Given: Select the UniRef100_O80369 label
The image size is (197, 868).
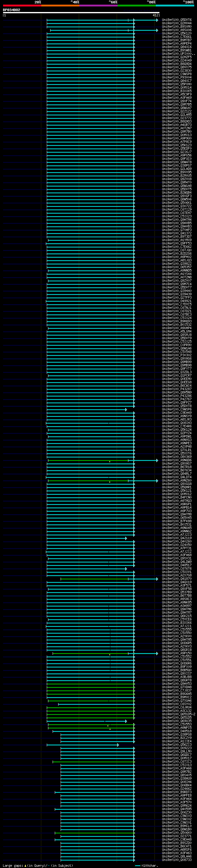Looking at the screenshot, I should pyautogui.click(x=177, y=457).
